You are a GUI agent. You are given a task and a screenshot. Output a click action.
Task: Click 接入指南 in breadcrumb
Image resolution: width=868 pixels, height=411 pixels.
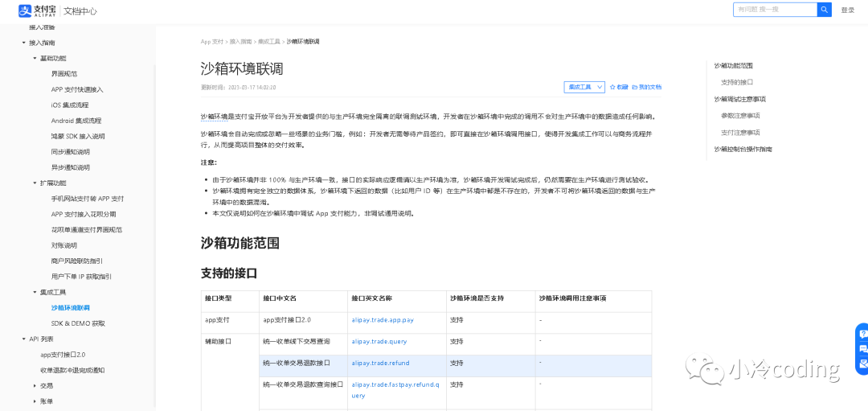tap(240, 42)
